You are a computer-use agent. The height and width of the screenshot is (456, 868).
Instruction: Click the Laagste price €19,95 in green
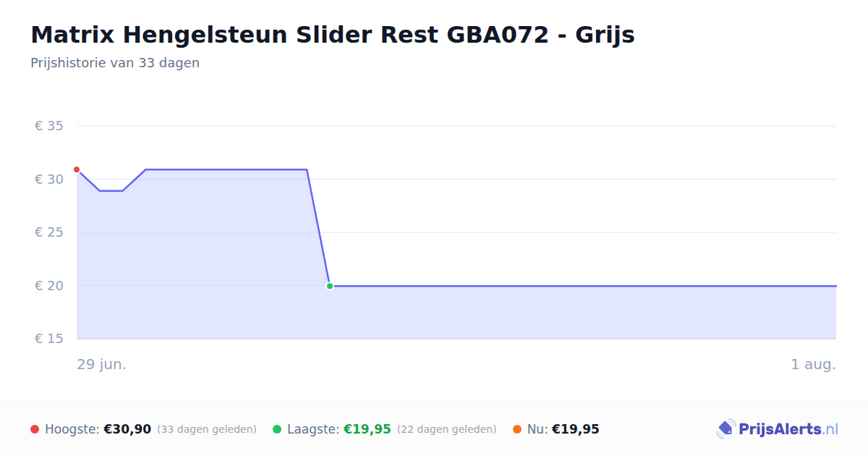tap(367, 429)
